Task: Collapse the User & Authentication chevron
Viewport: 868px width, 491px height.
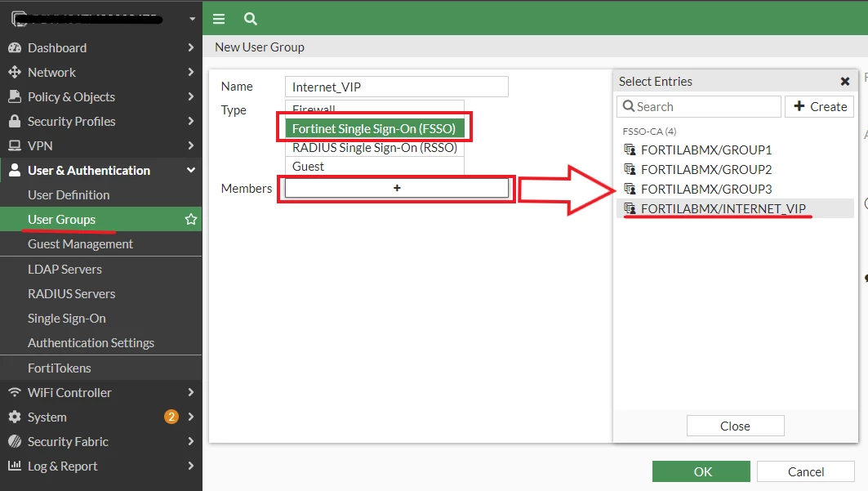Action: 191,170
